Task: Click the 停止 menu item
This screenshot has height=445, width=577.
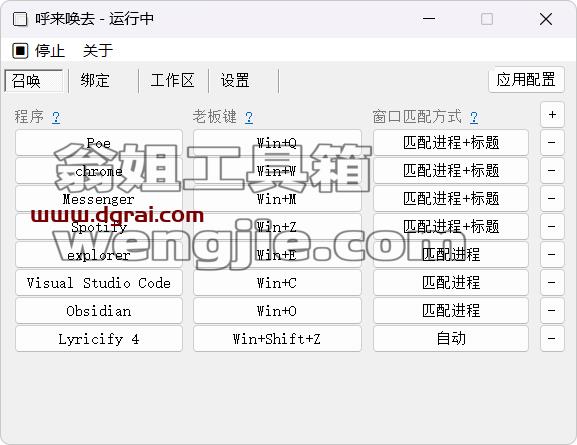Action: 39,50
